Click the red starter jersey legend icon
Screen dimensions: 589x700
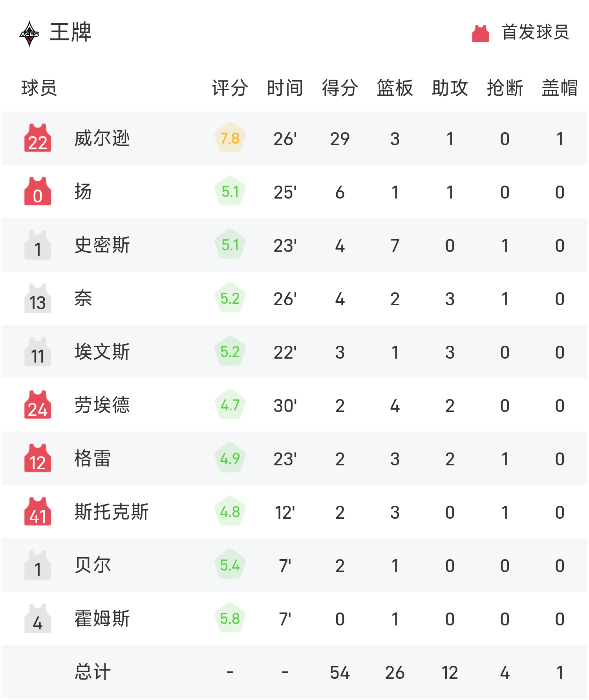click(x=480, y=33)
